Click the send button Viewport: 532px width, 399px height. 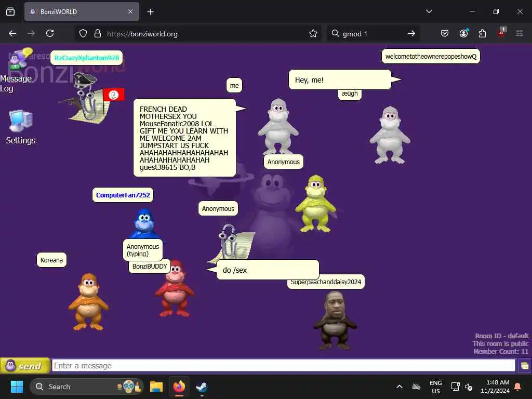[x=25, y=366]
